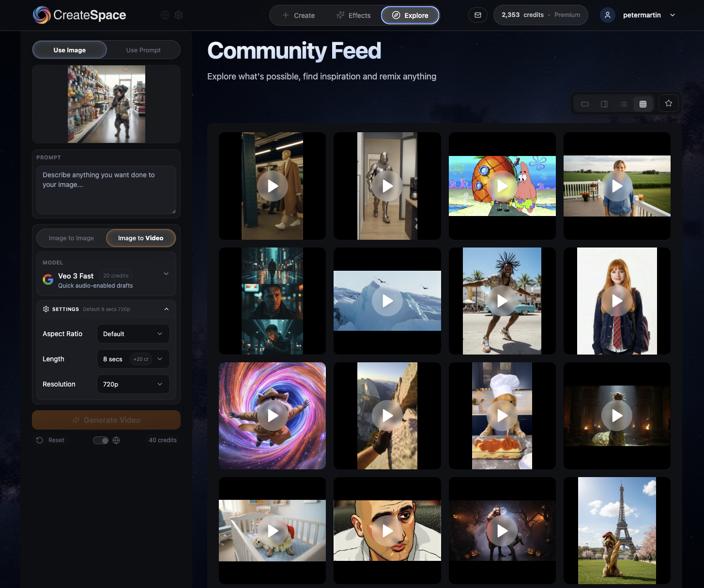The height and width of the screenshot is (588, 704).
Task: Switch to grid view in Community Feed
Action: (643, 103)
